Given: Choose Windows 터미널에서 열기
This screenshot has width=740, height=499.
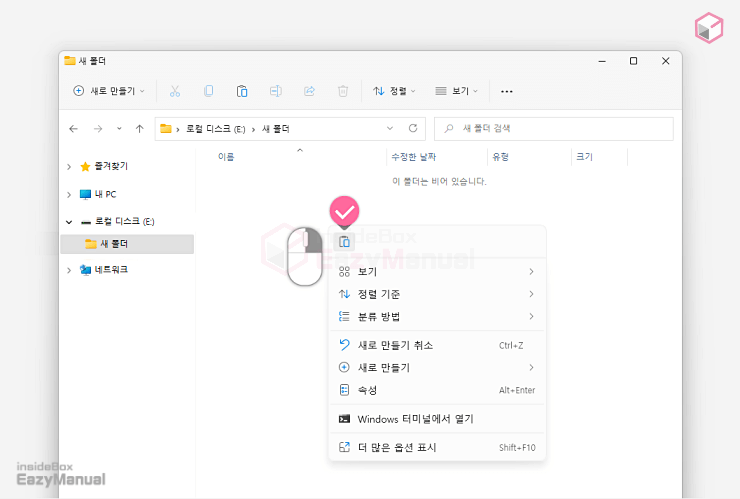Looking at the screenshot, I should click(x=437, y=419).
